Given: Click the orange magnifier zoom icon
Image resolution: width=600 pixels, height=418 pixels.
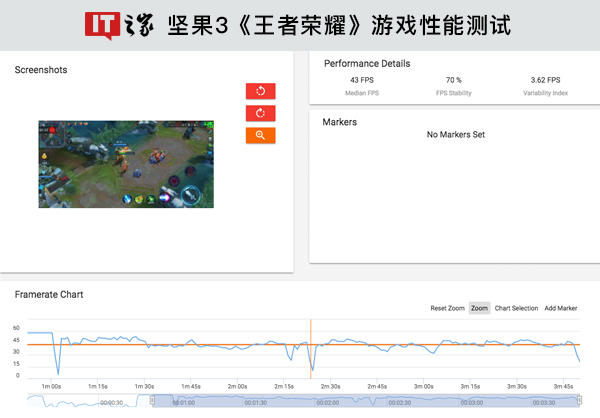Looking at the screenshot, I should click(260, 135).
